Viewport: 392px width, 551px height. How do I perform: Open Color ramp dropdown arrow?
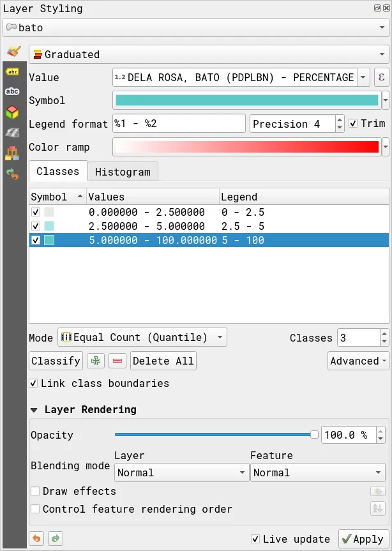386,147
